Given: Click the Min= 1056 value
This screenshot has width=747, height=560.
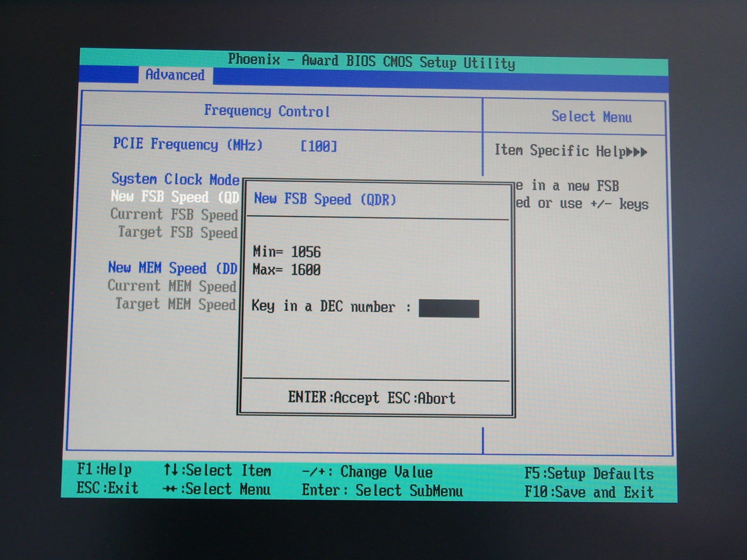Looking at the screenshot, I should [x=287, y=252].
